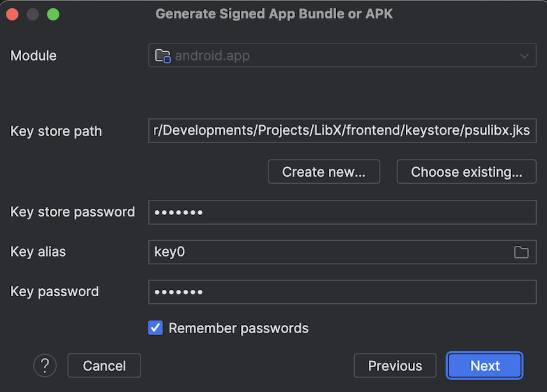547x392 pixels.
Task: Open key alias folder browse icon
Action: 521,252
